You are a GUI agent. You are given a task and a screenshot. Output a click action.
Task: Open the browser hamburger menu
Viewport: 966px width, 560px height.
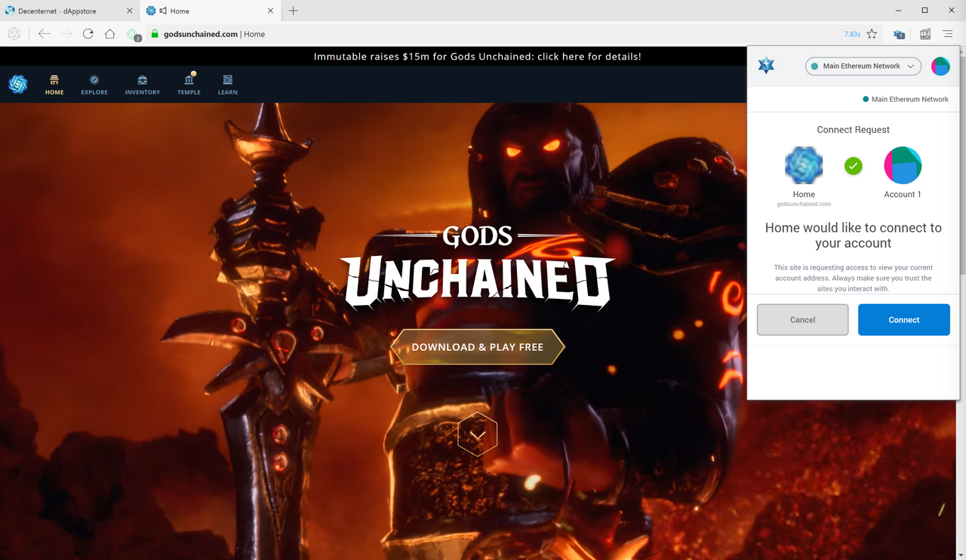click(948, 34)
